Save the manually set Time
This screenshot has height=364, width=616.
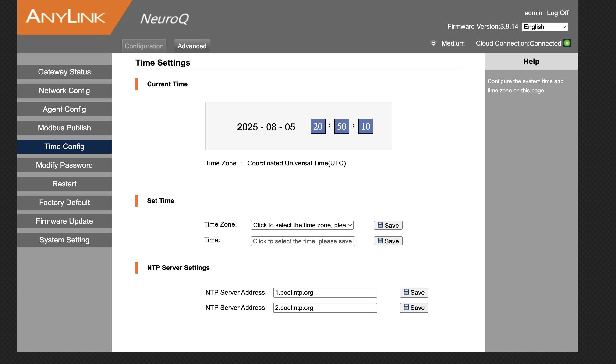click(388, 241)
